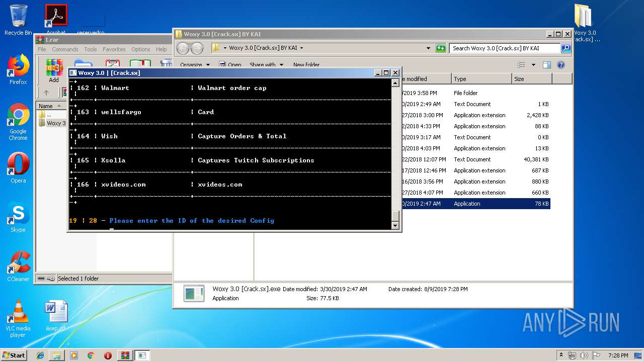Image resolution: width=644 pixels, height=362 pixels.
Task: Click Explorer's Back navigation button
Action: [183, 48]
